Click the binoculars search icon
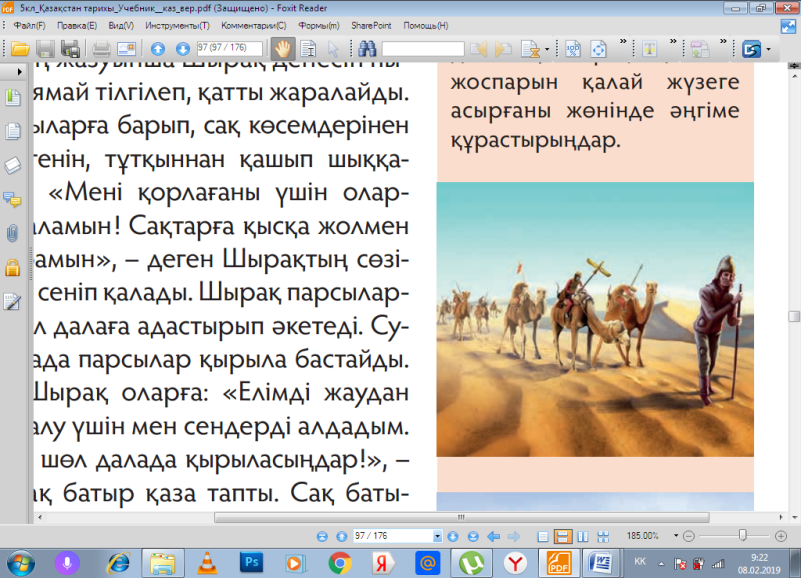This screenshot has height=578, width=801. 367,49
